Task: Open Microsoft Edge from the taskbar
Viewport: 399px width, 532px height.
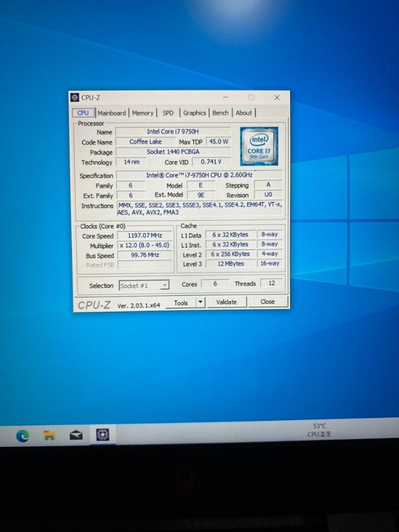Action: 22,435
